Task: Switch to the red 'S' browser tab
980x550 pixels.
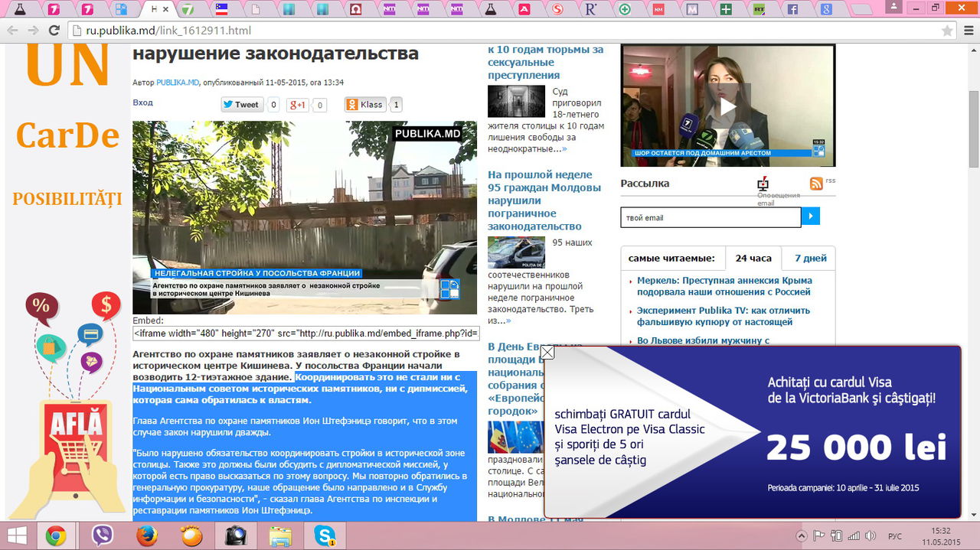Action: (x=558, y=10)
